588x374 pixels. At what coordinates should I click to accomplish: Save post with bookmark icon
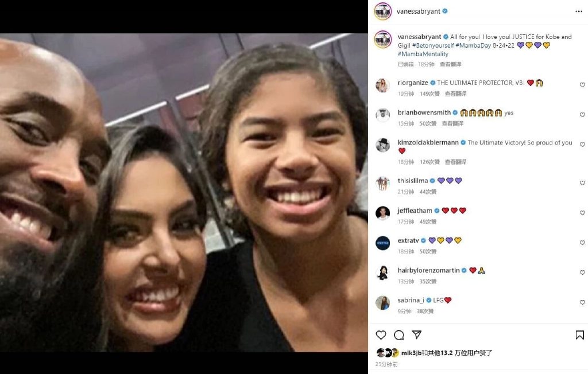click(579, 334)
